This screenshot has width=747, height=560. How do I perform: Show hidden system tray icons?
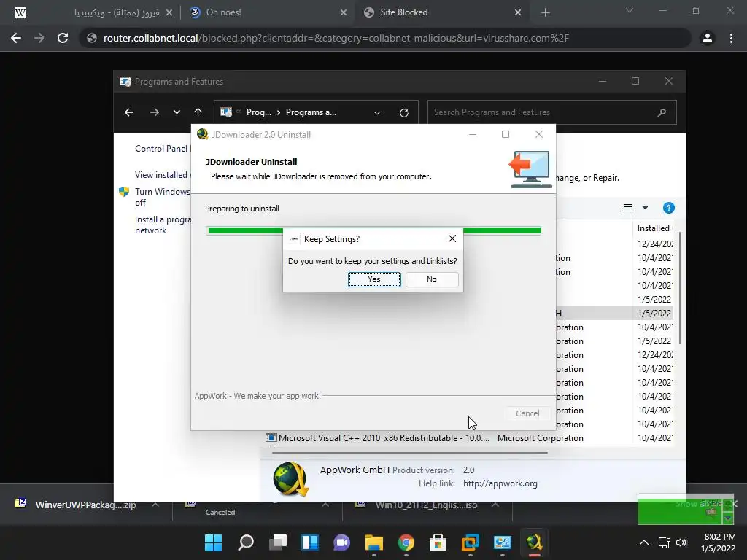pos(643,542)
